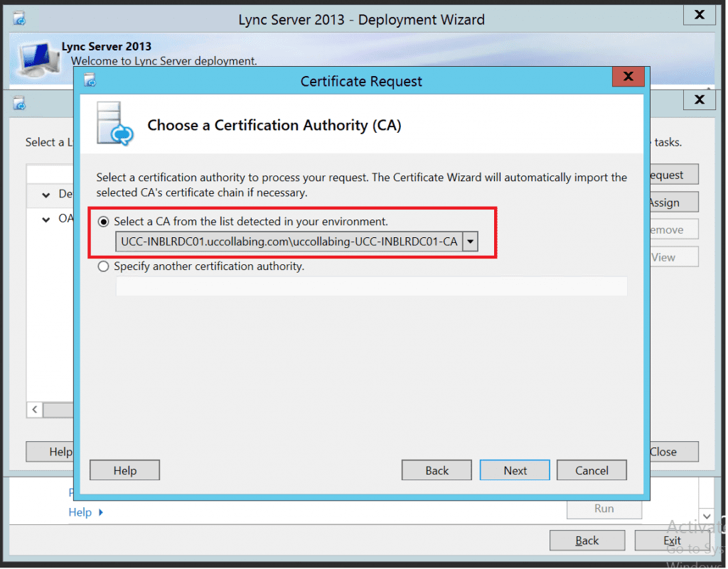Open the detected CA dropdown list
Screen dimensions: 728x569
[x=470, y=242]
